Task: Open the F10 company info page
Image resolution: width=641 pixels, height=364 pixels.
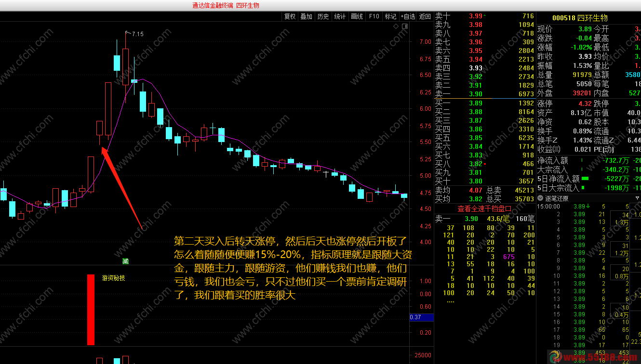Action: pos(374,16)
